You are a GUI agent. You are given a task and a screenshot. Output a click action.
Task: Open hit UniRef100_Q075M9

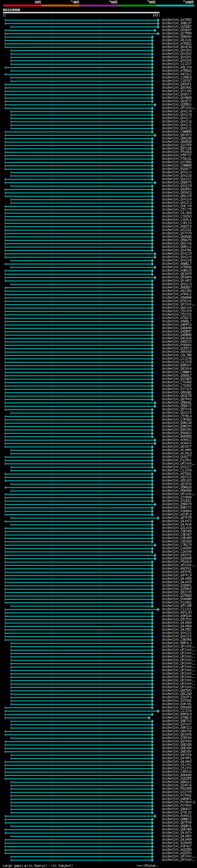(x=177, y=33)
